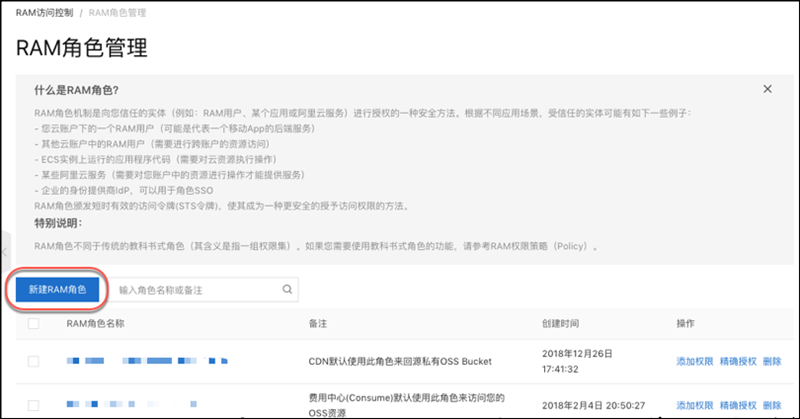Open 精确授权 for the 费用中心 role
The width and height of the screenshot is (800, 419).
click(737, 404)
